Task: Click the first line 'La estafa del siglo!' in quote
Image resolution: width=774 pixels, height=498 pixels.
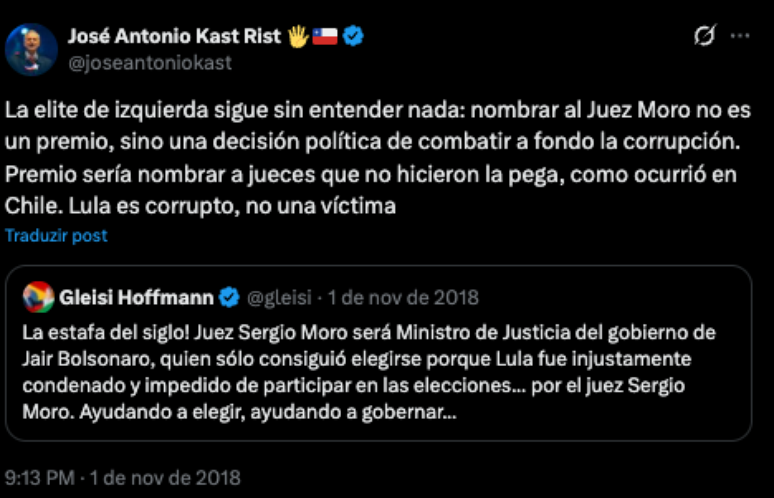Action: [109, 333]
